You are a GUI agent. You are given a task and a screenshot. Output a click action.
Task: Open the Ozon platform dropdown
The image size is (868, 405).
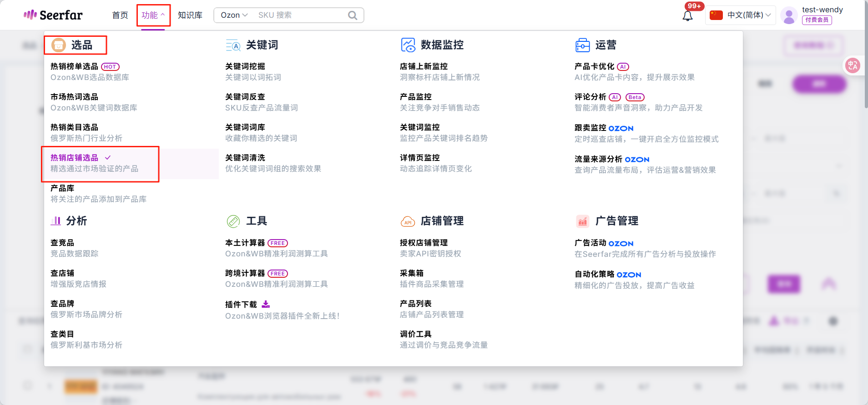(x=234, y=15)
